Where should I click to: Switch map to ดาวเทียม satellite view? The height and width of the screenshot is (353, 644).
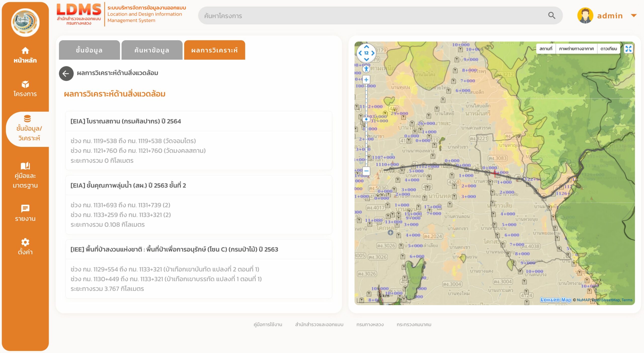pos(609,49)
